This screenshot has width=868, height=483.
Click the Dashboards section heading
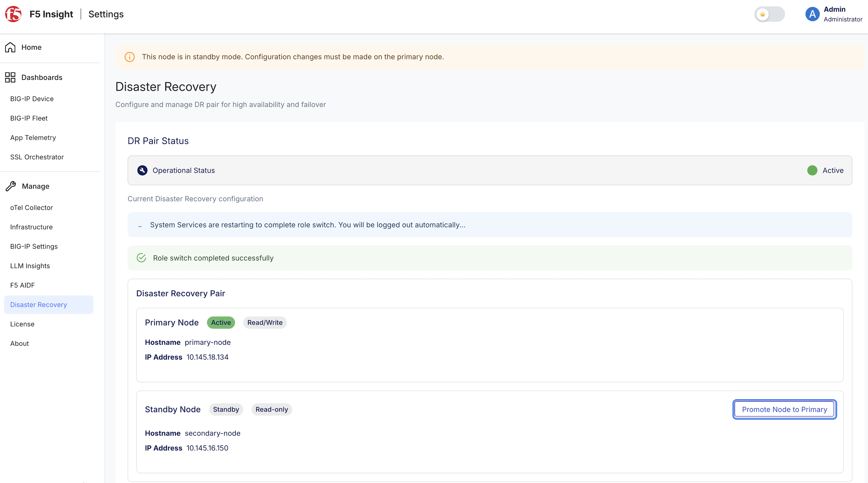click(42, 77)
